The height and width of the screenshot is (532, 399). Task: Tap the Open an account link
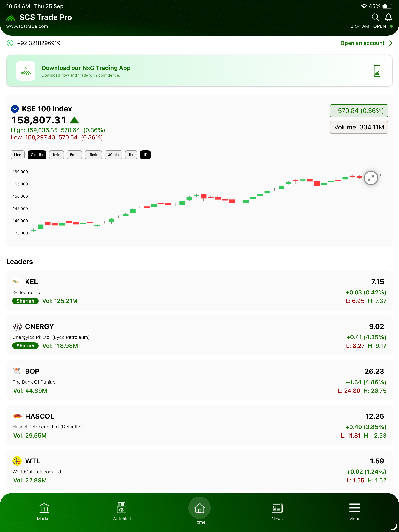click(x=362, y=43)
